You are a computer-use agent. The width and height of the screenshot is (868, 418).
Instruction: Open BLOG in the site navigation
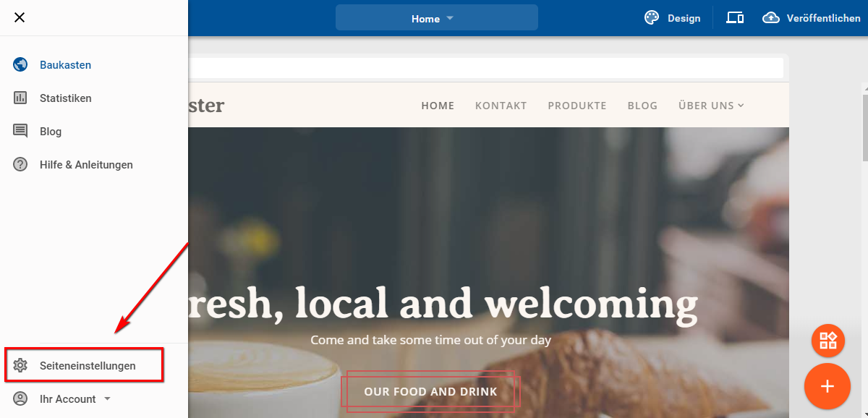click(643, 106)
